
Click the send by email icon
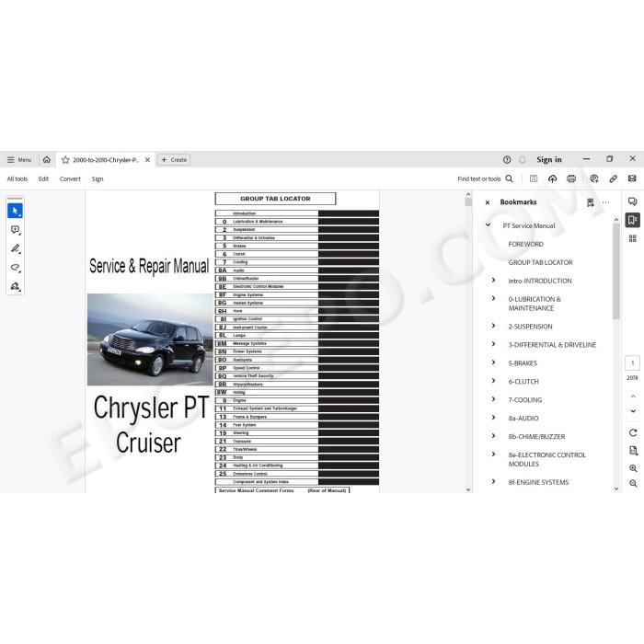[x=632, y=178]
